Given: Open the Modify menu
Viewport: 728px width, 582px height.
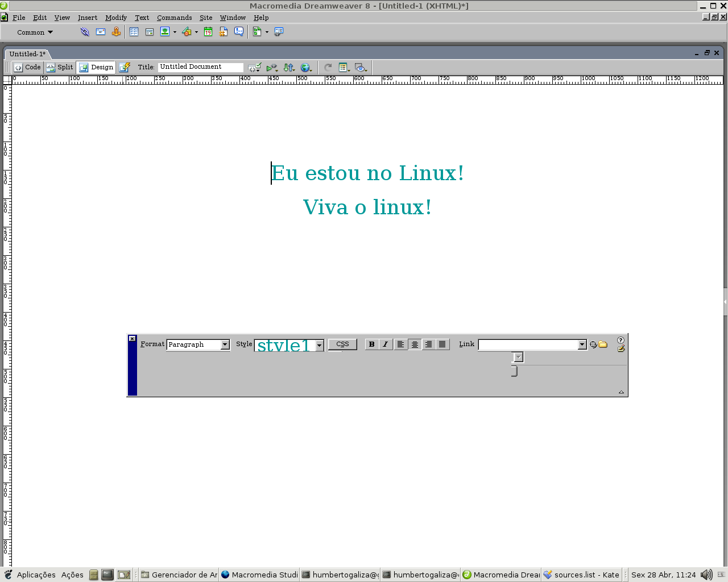Looking at the screenshot, I should click(x=116, y=18).
